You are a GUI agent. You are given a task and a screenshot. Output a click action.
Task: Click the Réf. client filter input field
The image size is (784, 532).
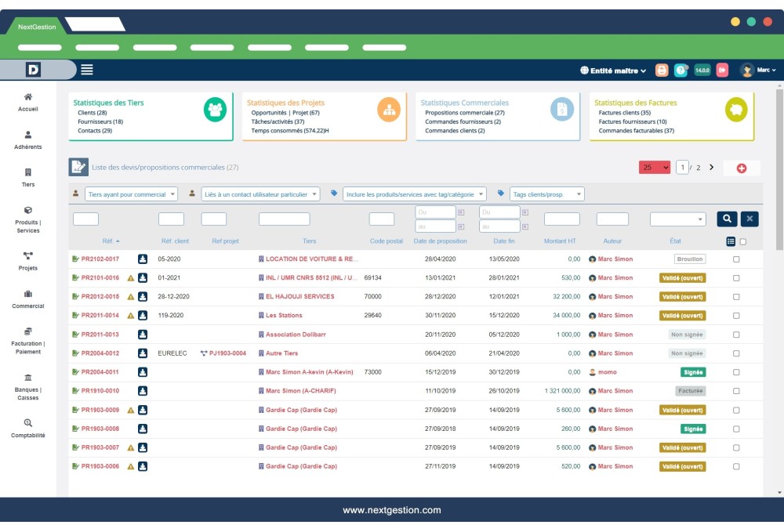(x=171, y=219)
